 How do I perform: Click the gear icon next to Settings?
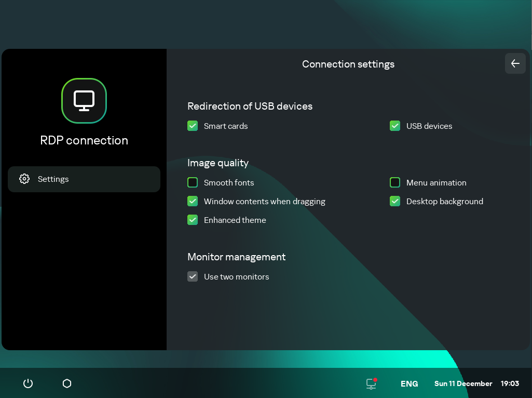[x=24, y=179]
